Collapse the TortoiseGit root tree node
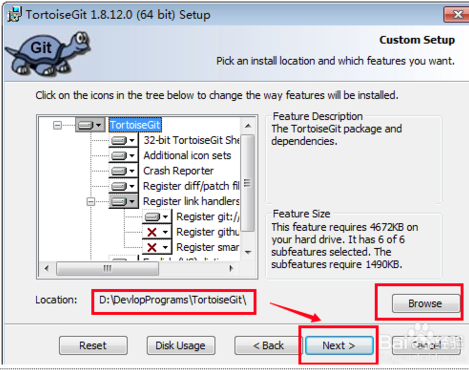The width and height of the screenshot is (469, 370). (x=57, y=125)
